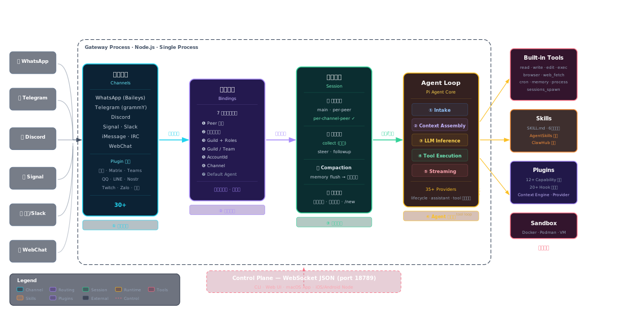Click the Runtime legend color swatch
Viewport: 644px width, 316px height.
tap(119, 290)
